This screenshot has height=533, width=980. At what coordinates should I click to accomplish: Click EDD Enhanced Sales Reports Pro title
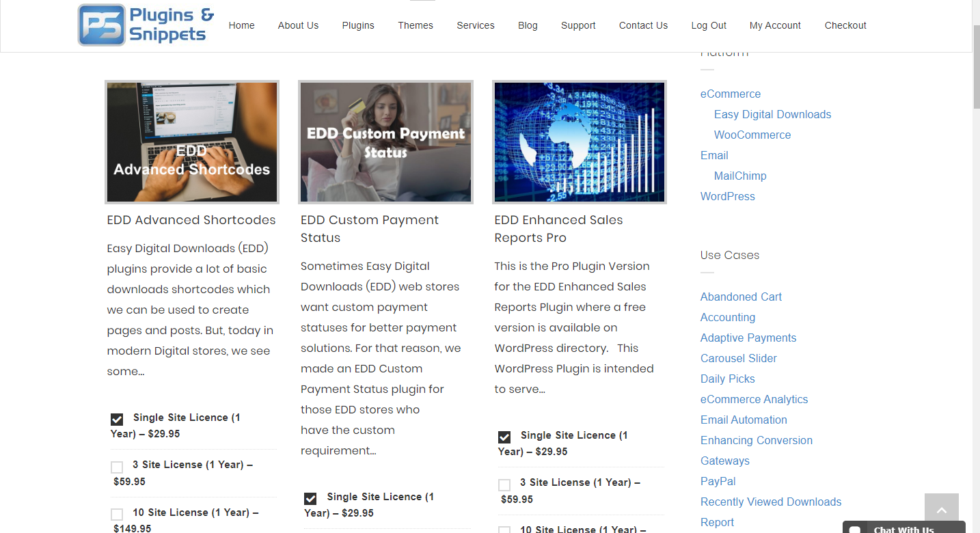558,229
